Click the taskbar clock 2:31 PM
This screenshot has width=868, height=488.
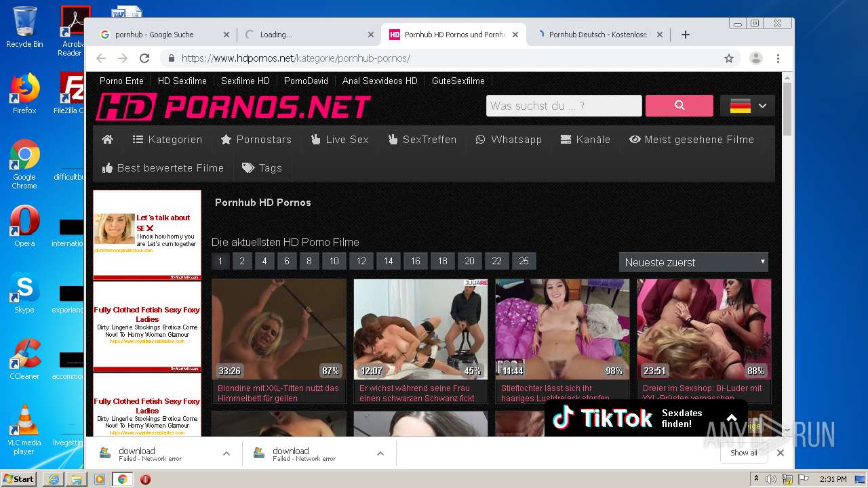click(833, 479)
